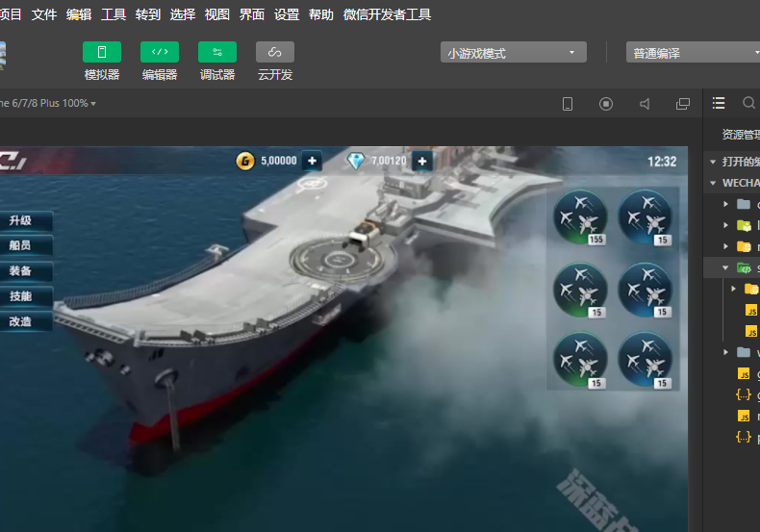
Task: Open the 编辑 menu
Action: pos(79,14)
